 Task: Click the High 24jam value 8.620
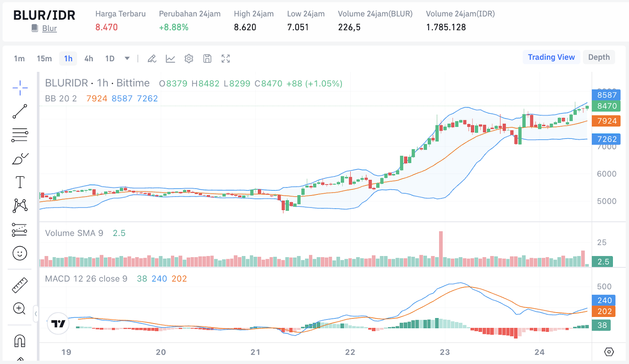[x=245, y=27]
